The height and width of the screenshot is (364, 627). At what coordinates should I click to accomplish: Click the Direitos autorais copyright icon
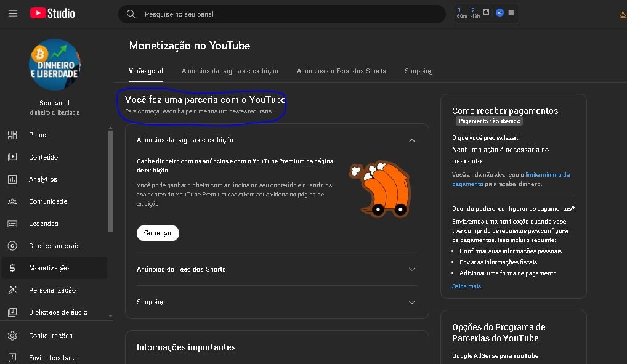coord(12,246)
